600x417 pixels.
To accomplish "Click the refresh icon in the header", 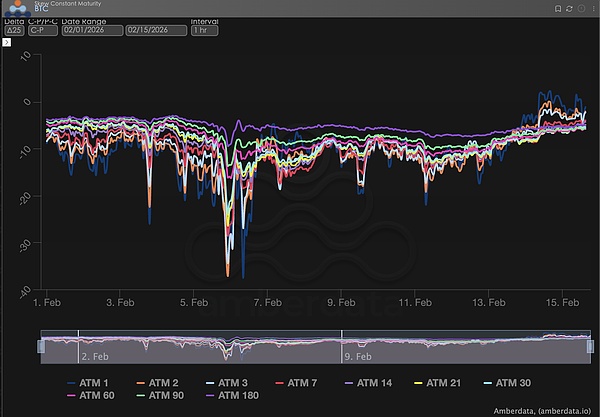I will (x=569, y=8).
